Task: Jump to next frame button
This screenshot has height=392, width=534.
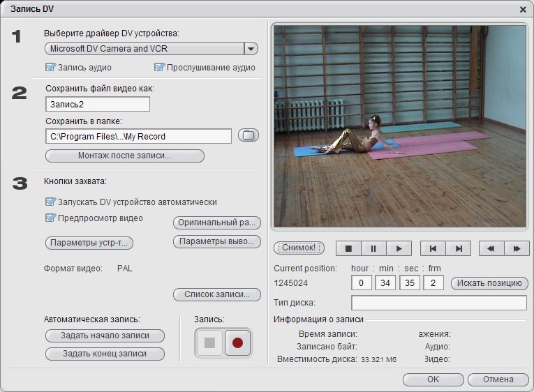Action: [x=459, y=249]
